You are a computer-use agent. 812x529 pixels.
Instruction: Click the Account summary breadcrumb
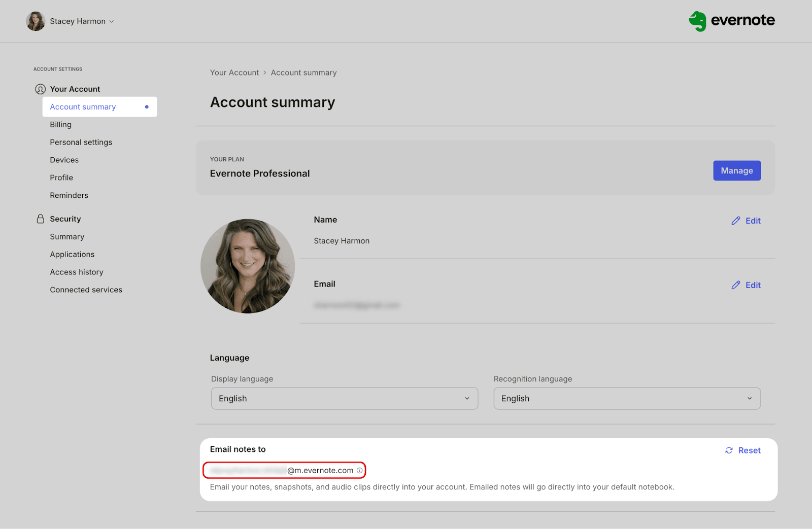click(303, 73)
